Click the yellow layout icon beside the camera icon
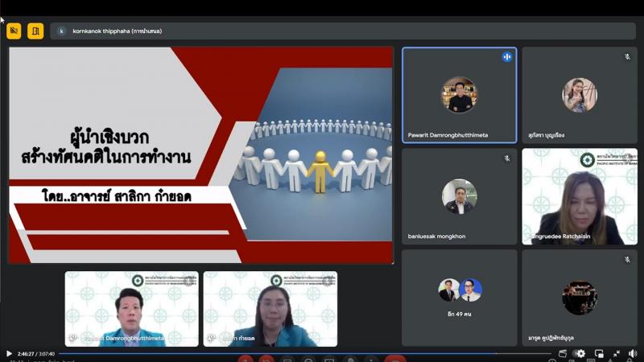The height and width of the screenshot is (362, 644). click(x=35, y=31)
